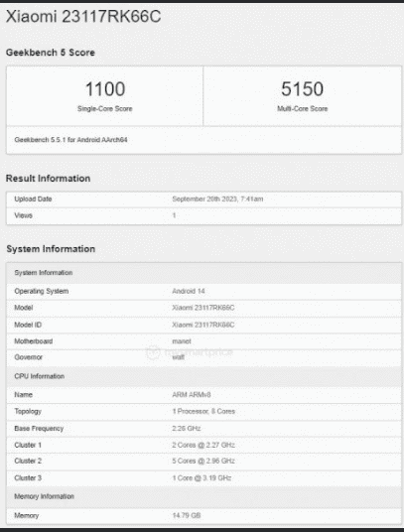Click the 'Single-Core Score' label
Viewport: 404px width, 532px height.
click(x=105, y=108)
